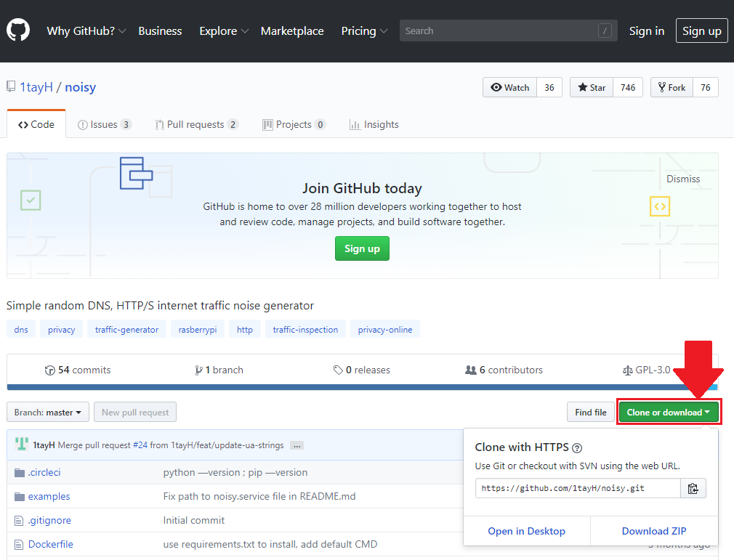
Task: Focus the GitHub search field
Action: click(509, 31)
